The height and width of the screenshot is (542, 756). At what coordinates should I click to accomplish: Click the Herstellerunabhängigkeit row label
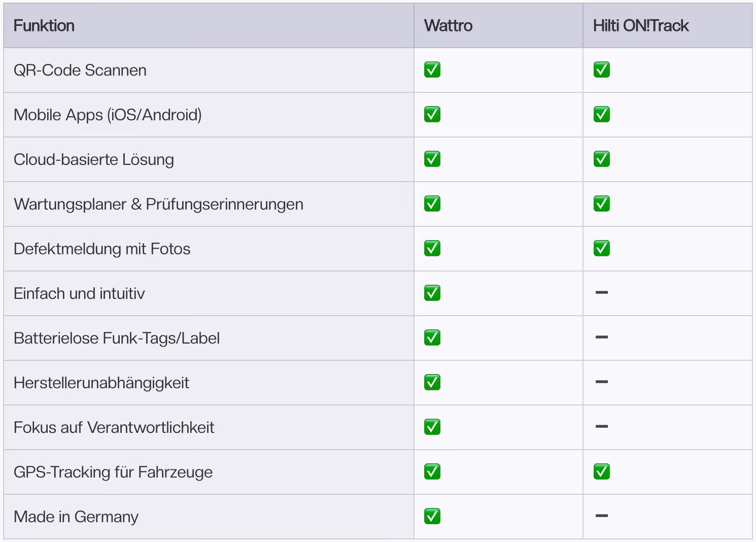(101, 383)
